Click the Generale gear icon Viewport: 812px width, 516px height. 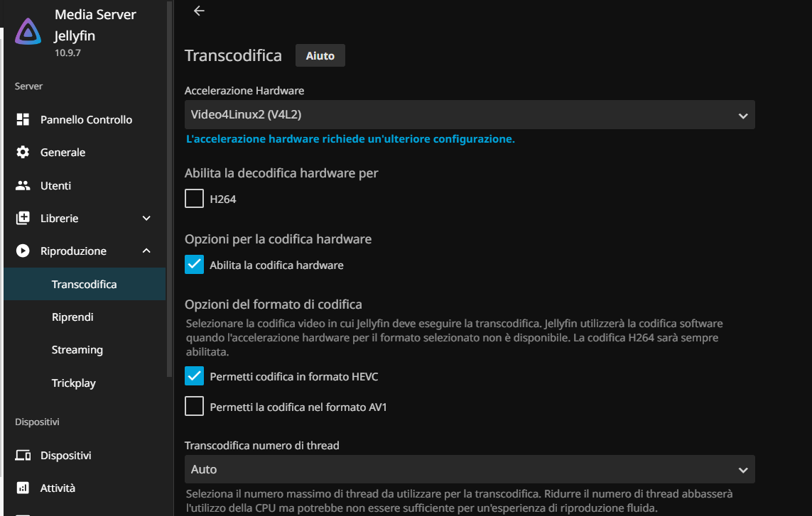coord(23,153)
